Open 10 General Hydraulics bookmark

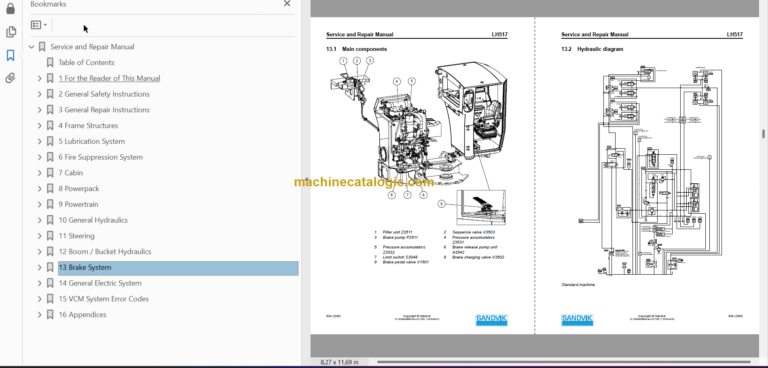point(93,220)
